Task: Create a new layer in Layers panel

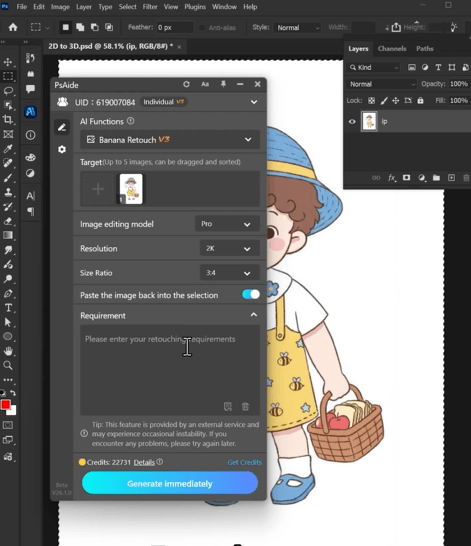Action: (452, 178)
